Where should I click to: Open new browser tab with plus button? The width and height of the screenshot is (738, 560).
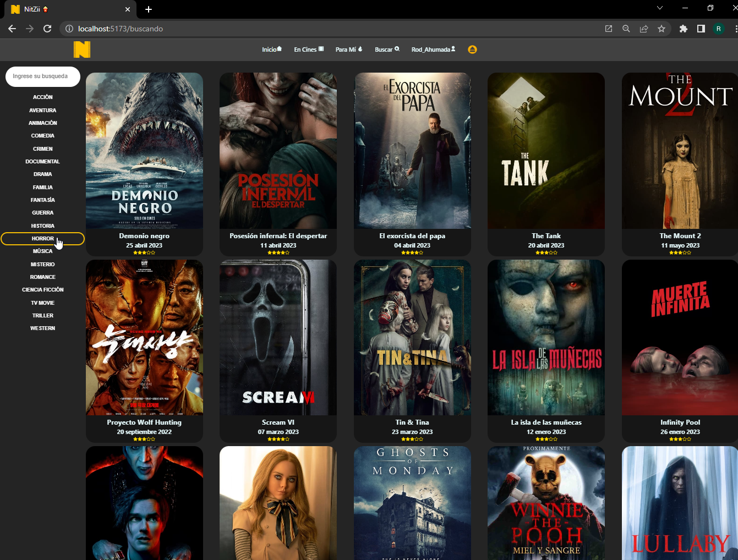149,9
